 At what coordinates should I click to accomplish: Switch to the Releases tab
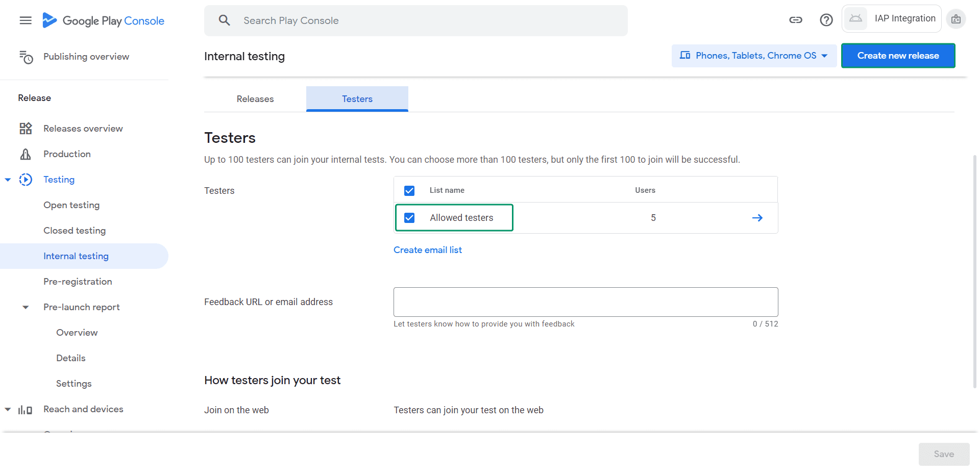click(x=255, y=99)
